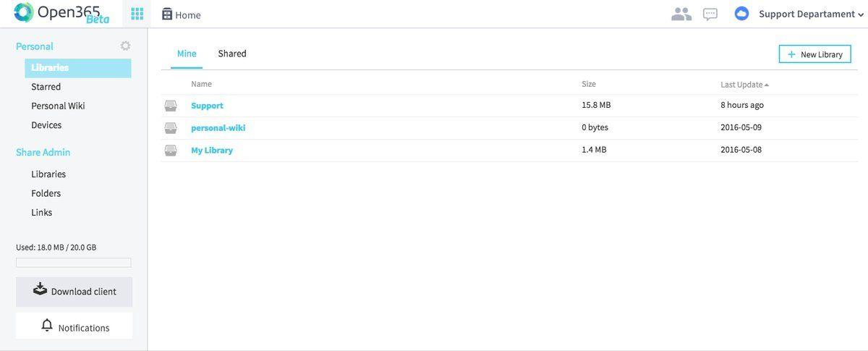Open the personal-wiki library link
The width and height of the screenshot is (868, 351).
218,128
